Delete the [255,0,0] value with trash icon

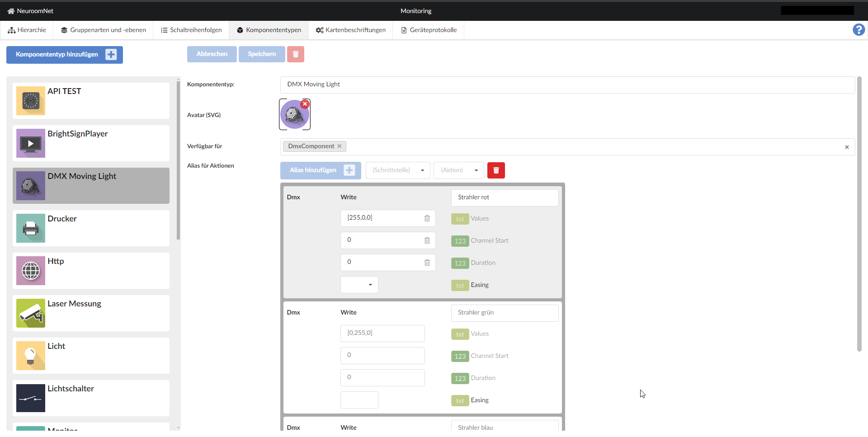(427, 218)
